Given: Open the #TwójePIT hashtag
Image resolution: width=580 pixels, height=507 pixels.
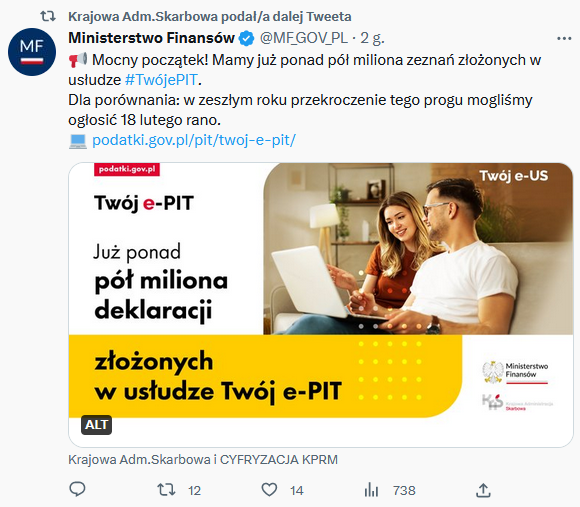Looking at the screenshot, I should (x=162, y=80).
